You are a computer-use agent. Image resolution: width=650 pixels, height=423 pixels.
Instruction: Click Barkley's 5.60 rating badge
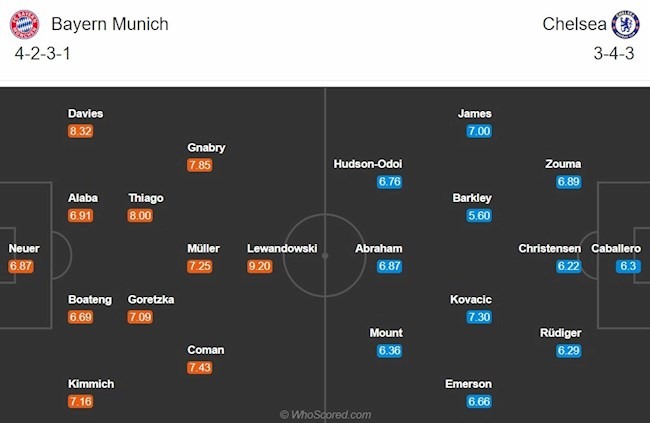(x=479, y=216)
